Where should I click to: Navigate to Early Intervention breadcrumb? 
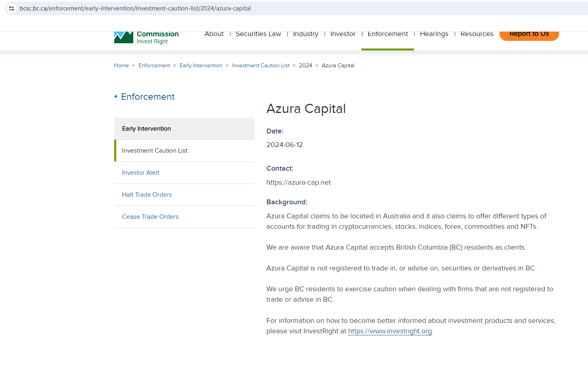(x=201, y=66)
